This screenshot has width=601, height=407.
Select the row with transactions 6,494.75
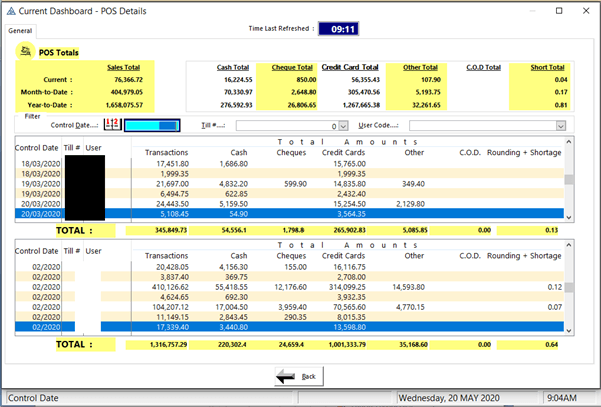click(x=289, y=194)
